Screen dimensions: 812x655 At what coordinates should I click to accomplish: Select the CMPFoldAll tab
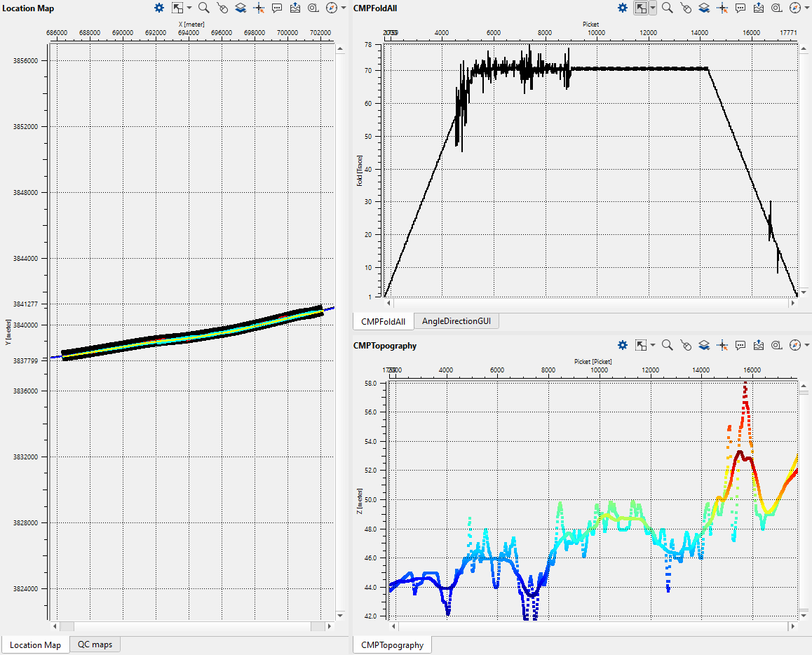click(x=383, y=321)
